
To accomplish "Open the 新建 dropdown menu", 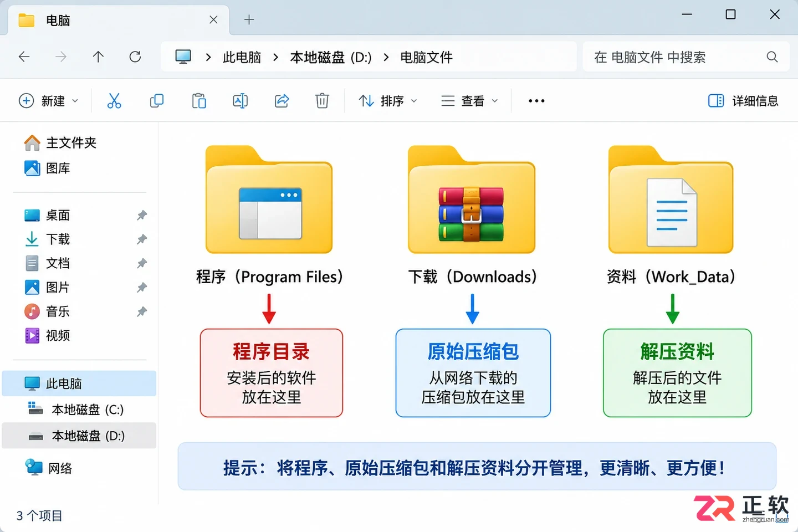I will [49, 101].
